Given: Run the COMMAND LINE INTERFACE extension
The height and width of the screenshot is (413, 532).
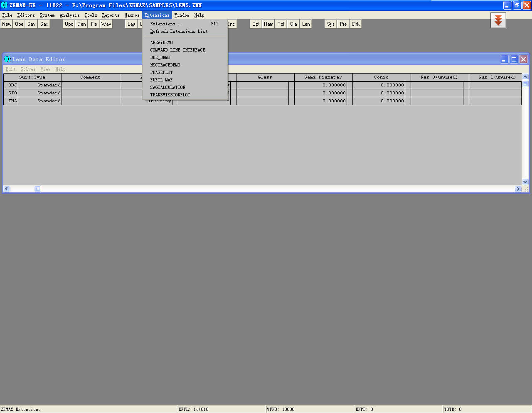Looking at the screenshot, I should 185,50.
